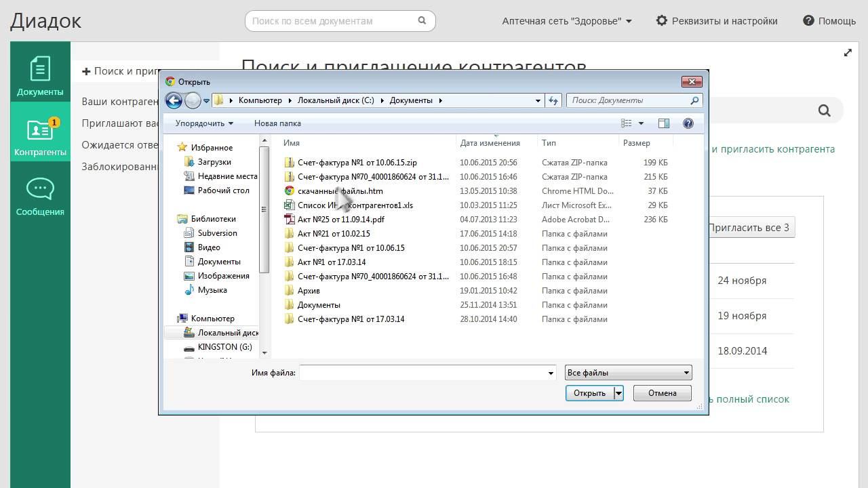
Task: Select folder Архив
Action: pos(302,291)
